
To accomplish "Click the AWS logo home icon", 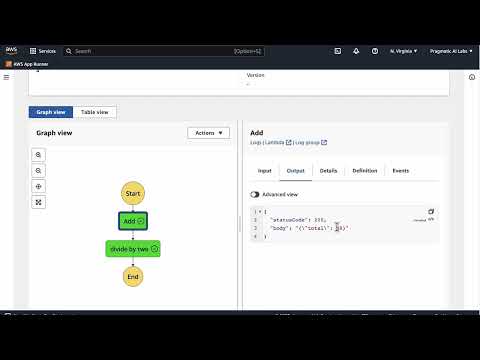I will [11, 51].
